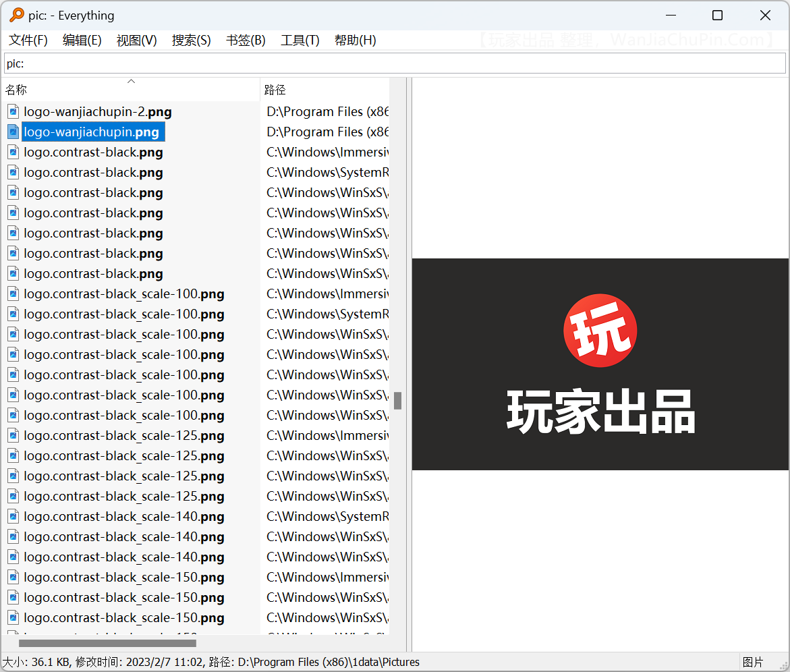The image size is (790, 672).
Task: Click Immersiv path cell of logo.contrast-black.png
Action: click(327, 152)
